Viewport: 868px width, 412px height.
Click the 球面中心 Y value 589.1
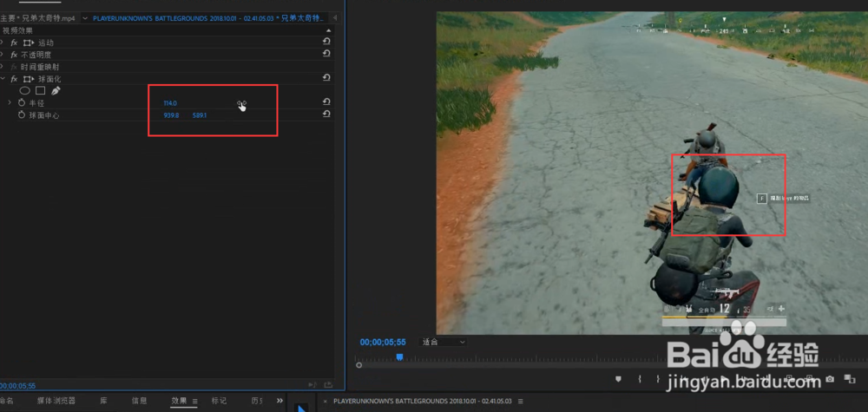point(200,115)
